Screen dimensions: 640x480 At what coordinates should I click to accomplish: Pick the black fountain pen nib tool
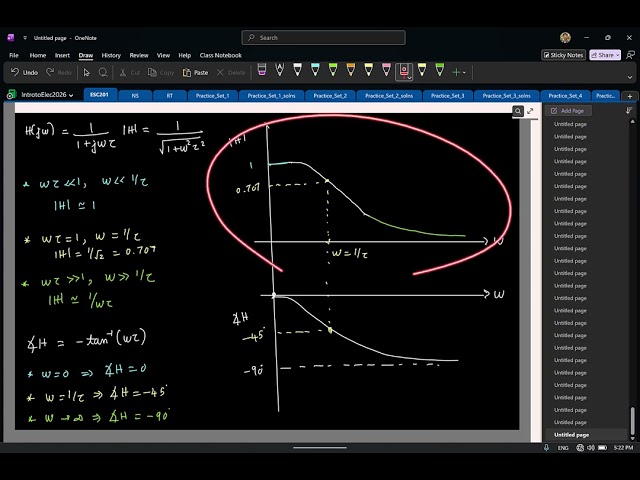280,70
